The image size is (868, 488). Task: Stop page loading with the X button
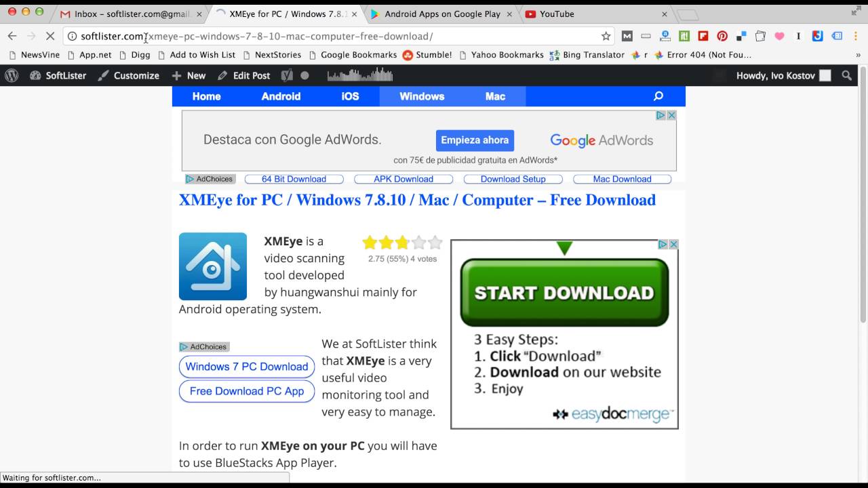click(50, 36)
